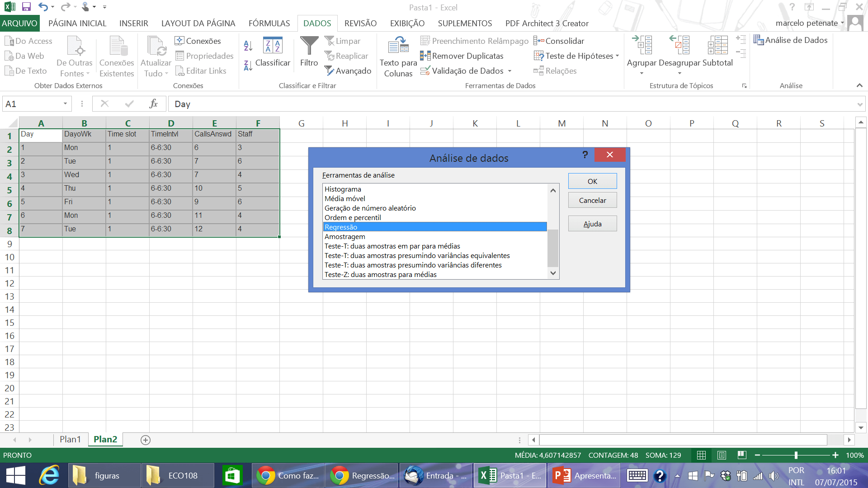The height and width of the screenshot is (488, 868).
Task: Toggle the Filtro funnel button
Action: click(x=309, y=52)
